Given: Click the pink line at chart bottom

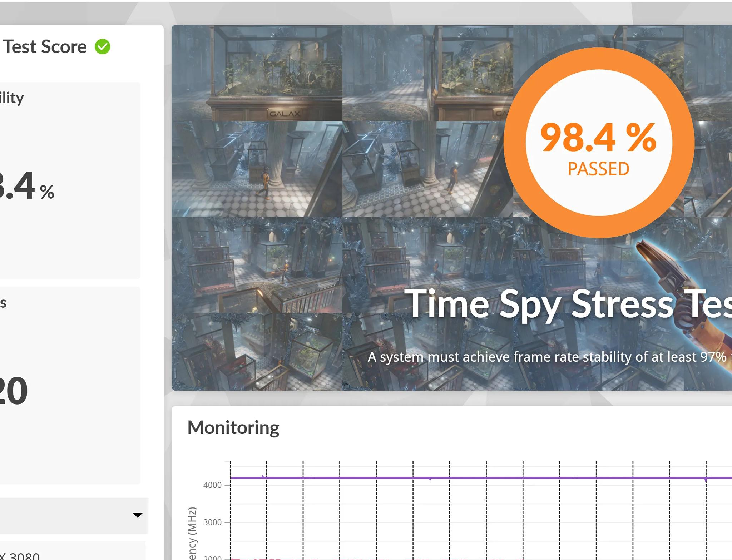Looking at the screenshot, I should pyautogui.click(x=357, y=559).
